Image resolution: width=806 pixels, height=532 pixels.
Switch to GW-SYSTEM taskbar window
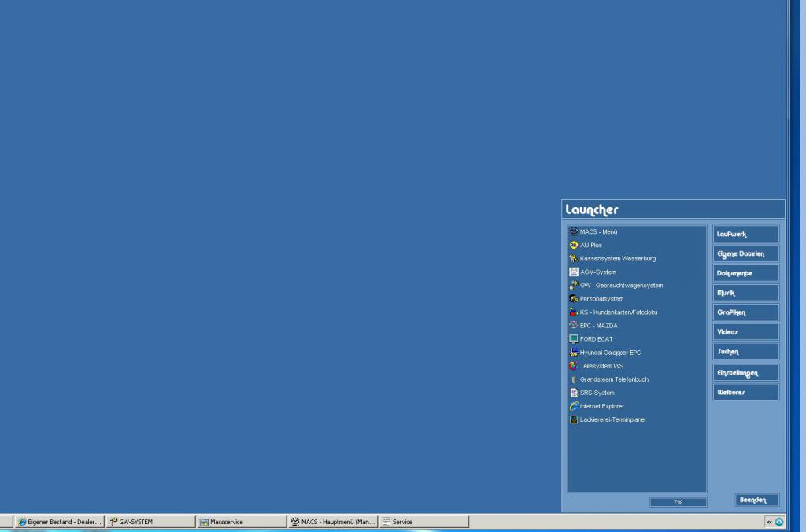(x=150, y=522)
